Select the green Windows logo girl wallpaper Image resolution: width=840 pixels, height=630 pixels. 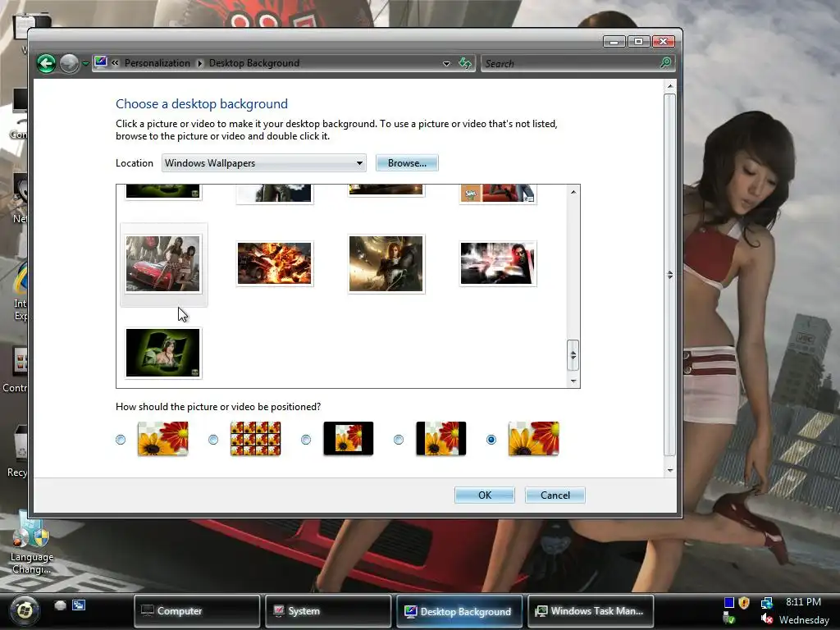click(163, 353)
